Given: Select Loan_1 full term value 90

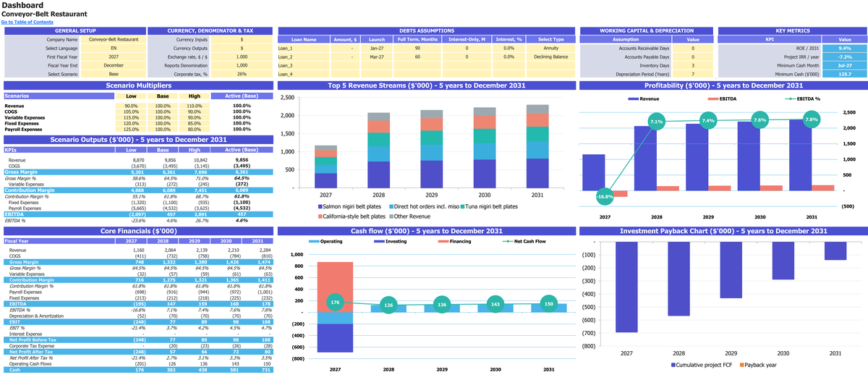Looking at the screenshot, I should pyautogui.click(x=417, y=48).
